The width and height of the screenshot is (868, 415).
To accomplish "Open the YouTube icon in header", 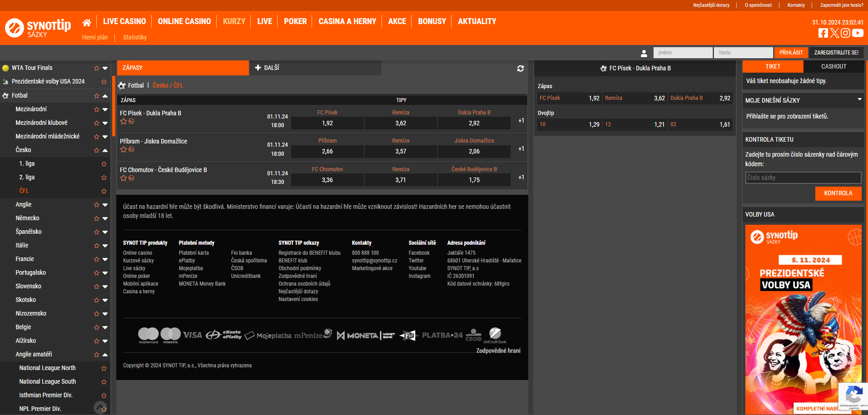I will click(858, 33).
